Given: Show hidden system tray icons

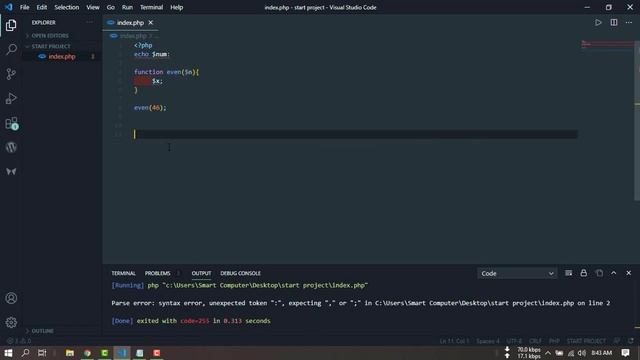Looking at the screenshot, I should (x=548, y=353).
